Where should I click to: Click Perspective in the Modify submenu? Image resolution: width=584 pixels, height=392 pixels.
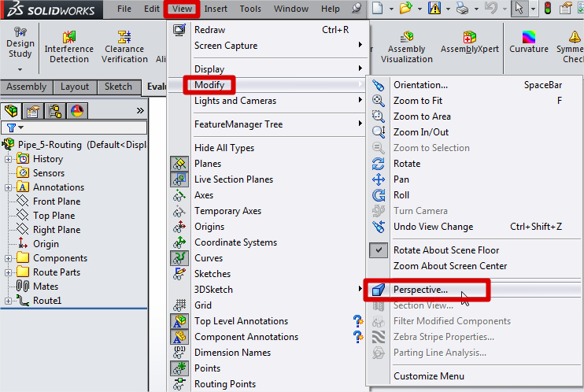click(x=420, y=290)
